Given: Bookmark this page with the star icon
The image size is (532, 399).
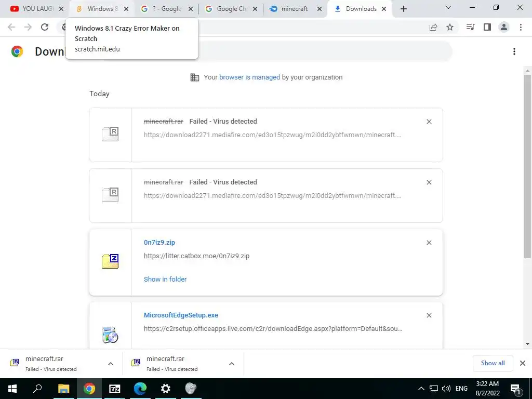Looking at the screenshot, I should [450, 27].
